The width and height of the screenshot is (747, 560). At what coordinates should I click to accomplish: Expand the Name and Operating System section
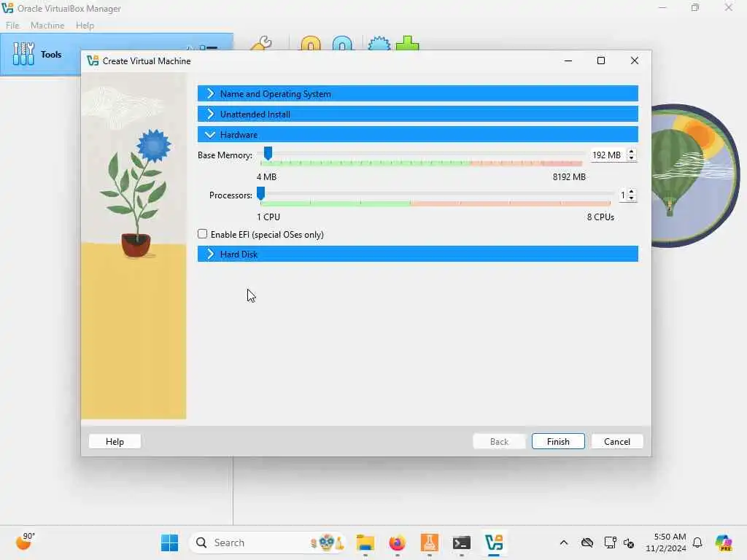(x=418, y=94)
